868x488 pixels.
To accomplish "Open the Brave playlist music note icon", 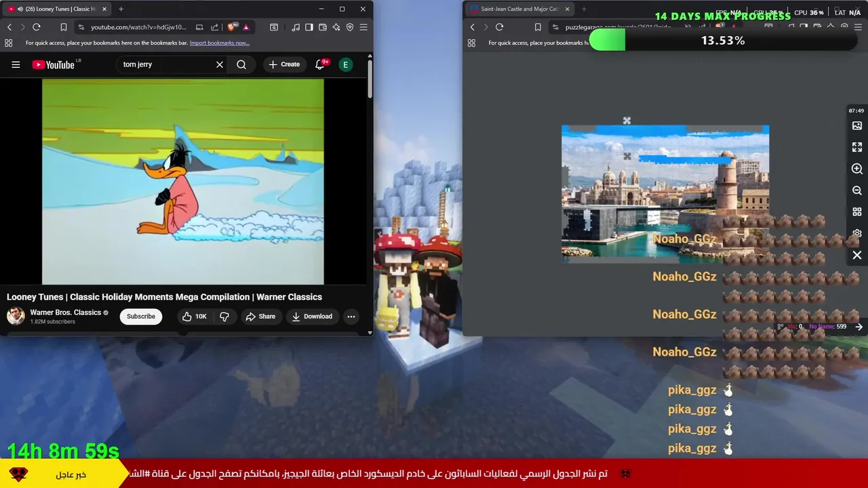I will pyautogui.click(x=296, y=27).
